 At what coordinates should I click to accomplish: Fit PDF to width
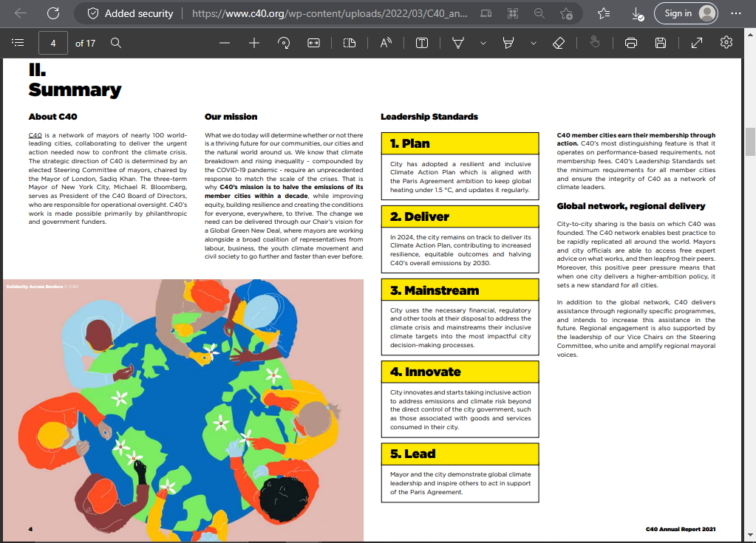[313, 43]
